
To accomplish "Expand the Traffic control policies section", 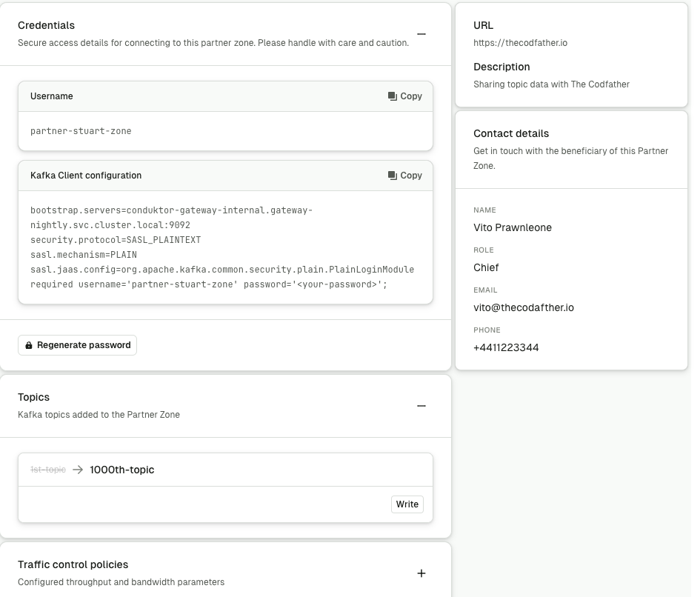I will [x=421, y=573].
